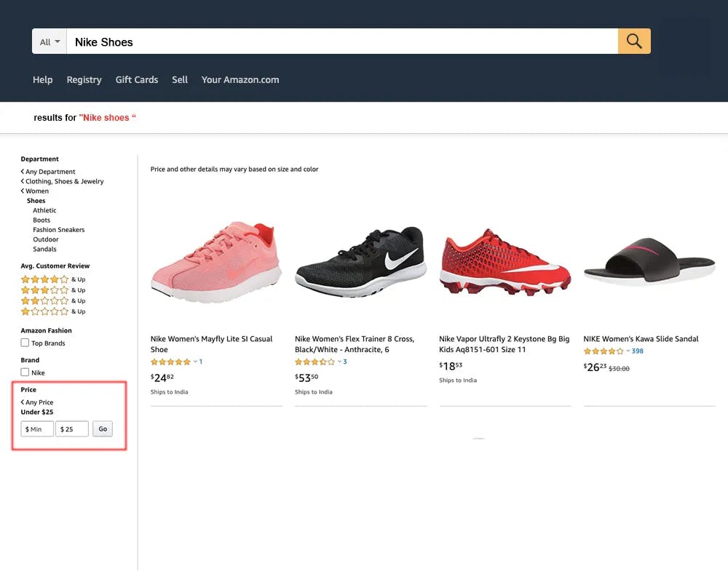728x582 pixels.
Task: Click the Shoes heading in Department list
Action: coord(36,201)
